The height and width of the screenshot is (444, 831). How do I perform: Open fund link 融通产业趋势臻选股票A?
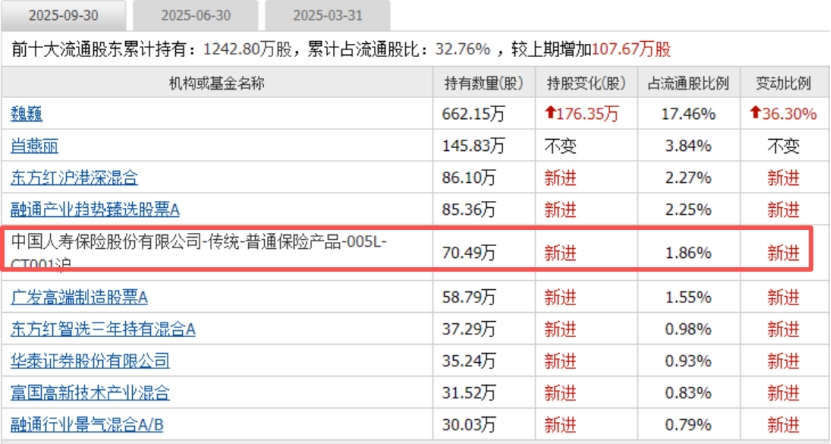point(95,210)
